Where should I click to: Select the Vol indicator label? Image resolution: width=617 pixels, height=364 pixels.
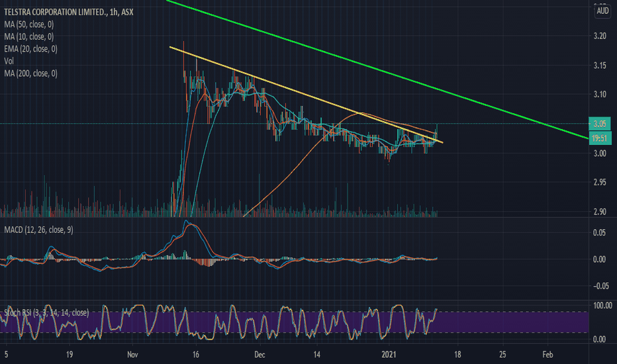click(x=9, y=61)
